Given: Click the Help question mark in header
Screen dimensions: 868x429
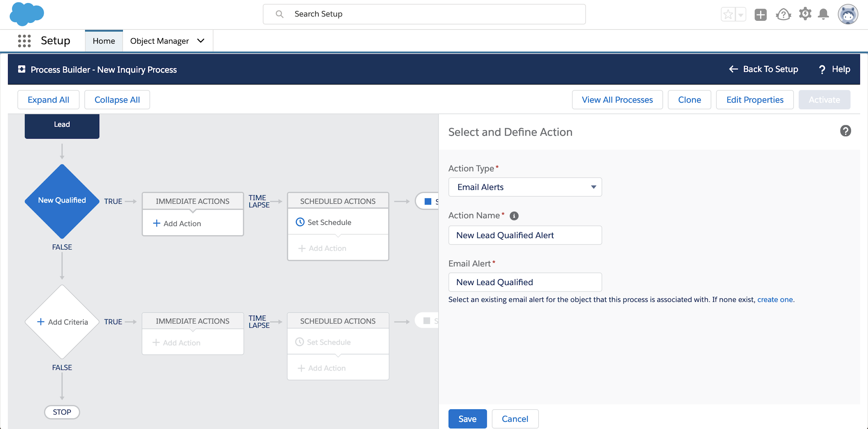Looking at the screenshot, I should 822,70.
